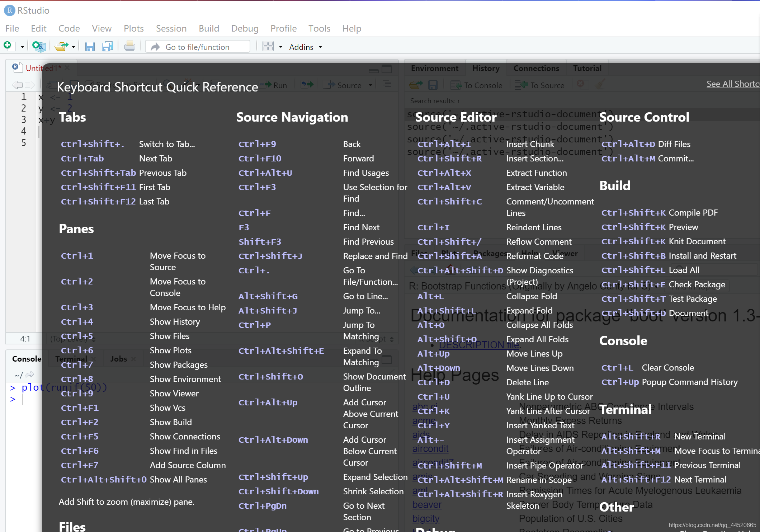Focus the Go to file/function field
760x532 pixels.
point(198,47)
